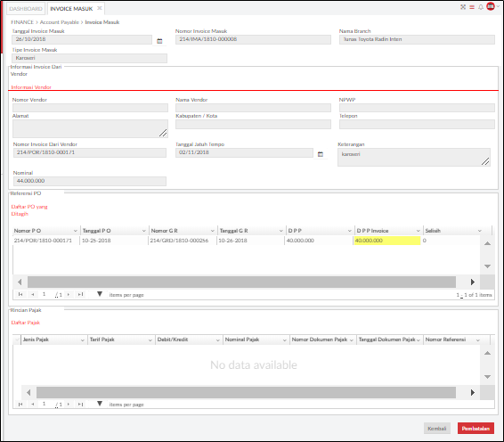Image resolution: width=504 pixels, height=442 pixels.
Task: Tick the select-all checkbox in Pajak grid header
Action: coord(17,340)
